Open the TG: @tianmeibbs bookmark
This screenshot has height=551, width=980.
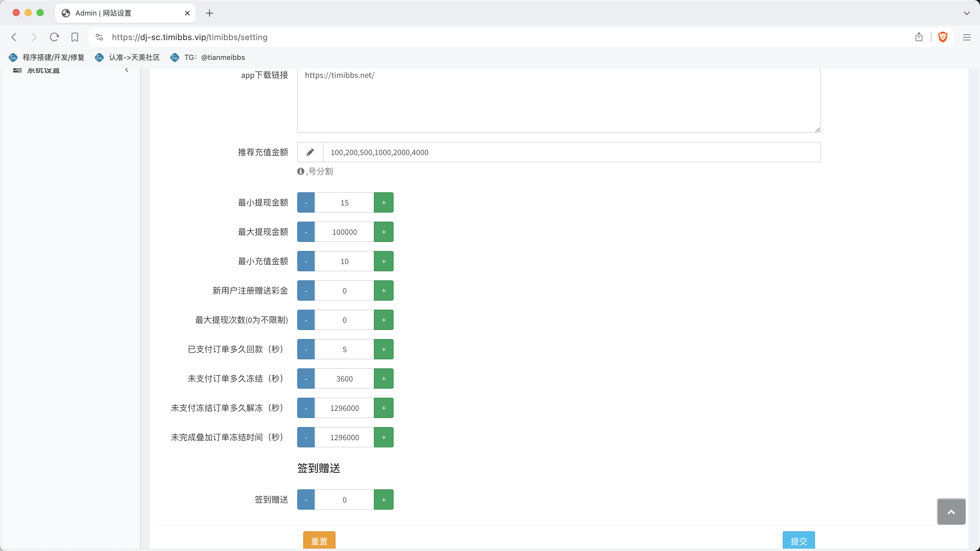208,57
